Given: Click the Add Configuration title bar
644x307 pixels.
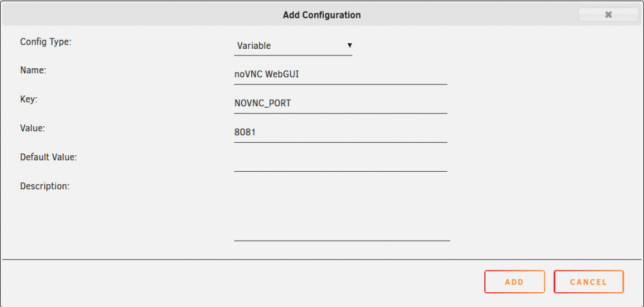Looking at the screenshot, I should 321,15.
